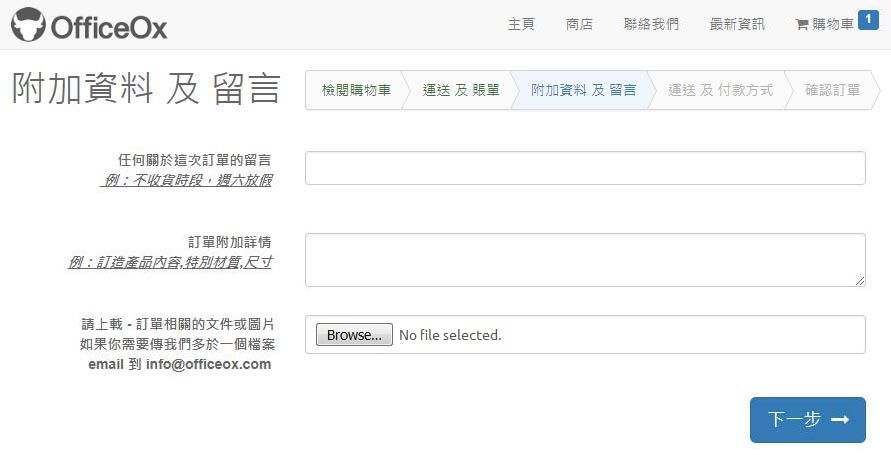This screenshot has width=891, height=475.
Task: Click the OfficeOx bull head logo icon
Action: point(28,25)
